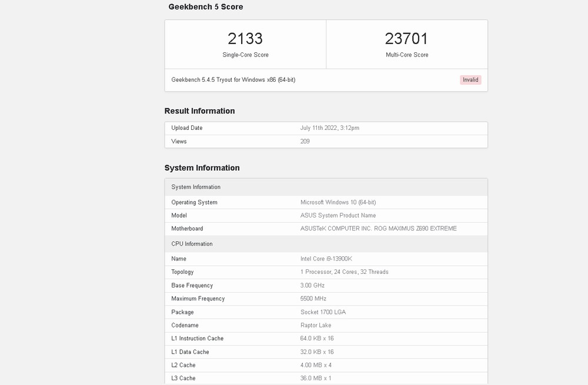
Task: Click the Name label in CPU Information
Action: tap(179, 259)
